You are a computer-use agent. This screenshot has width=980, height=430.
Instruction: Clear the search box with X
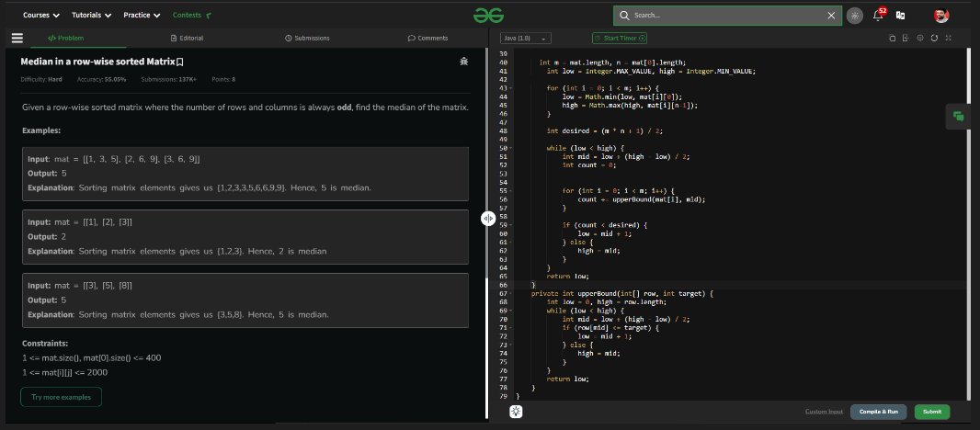(x=831, y=15)
